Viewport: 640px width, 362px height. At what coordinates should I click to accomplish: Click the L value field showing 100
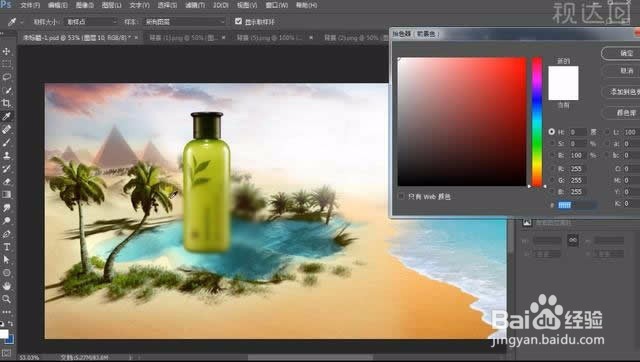pyautogui.click(x=631, y=132)
